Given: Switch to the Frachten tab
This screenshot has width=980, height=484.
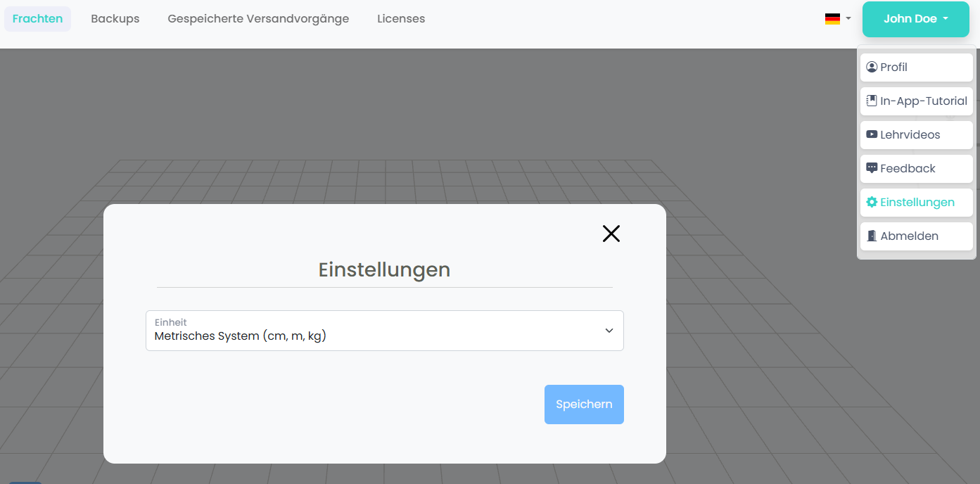Looking at the screenshot, I should tap(37, 19).
